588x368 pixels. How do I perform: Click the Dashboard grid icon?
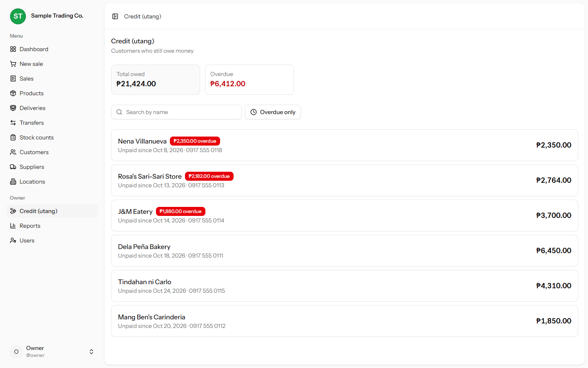[13, 49]
